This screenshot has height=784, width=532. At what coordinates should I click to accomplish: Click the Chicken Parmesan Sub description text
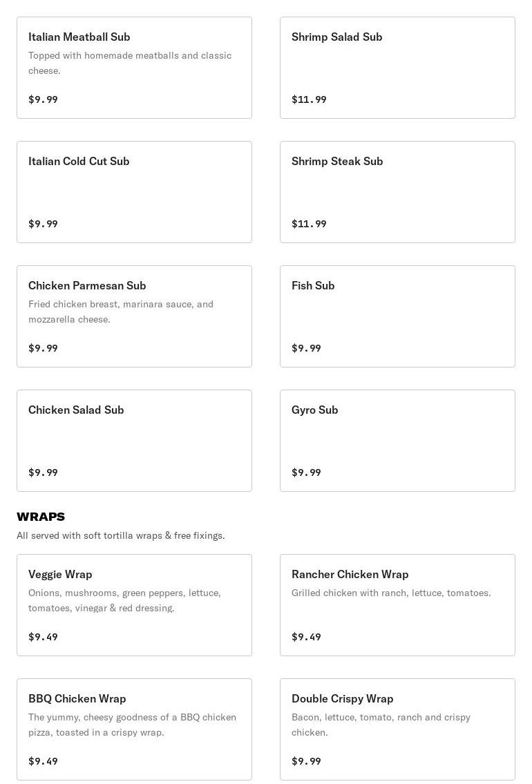click(121, 312)
